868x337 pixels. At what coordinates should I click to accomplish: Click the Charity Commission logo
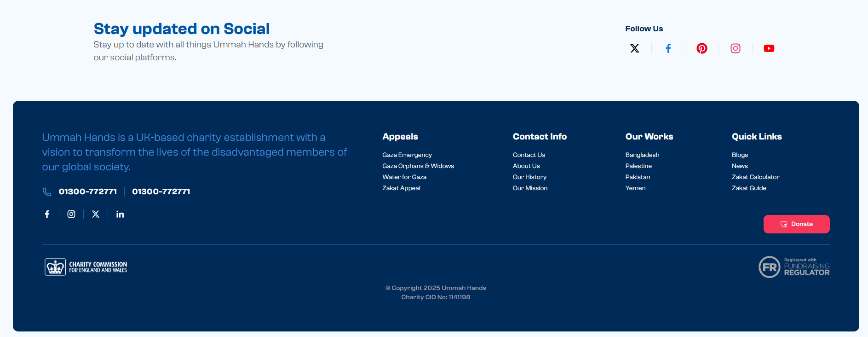pos(86,267)
